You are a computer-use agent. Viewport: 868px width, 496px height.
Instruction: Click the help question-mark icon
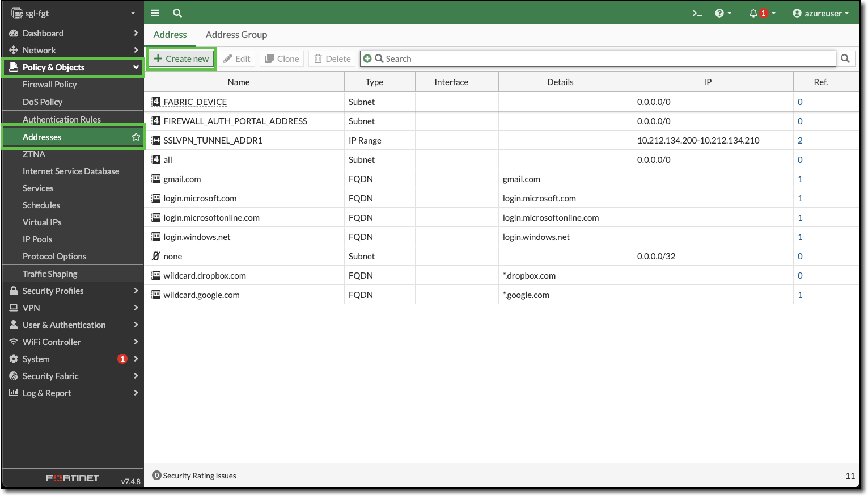coord(720,12)
